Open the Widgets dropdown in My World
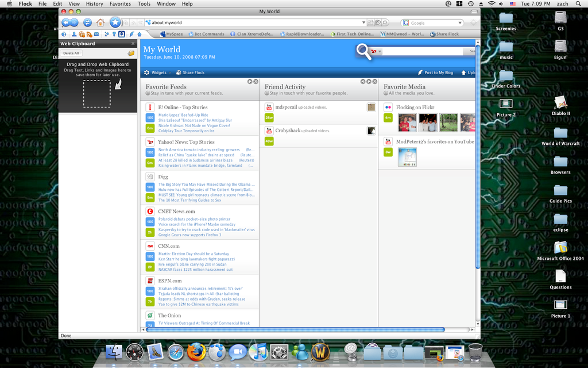The image size is (588, 368). point(158,72)
